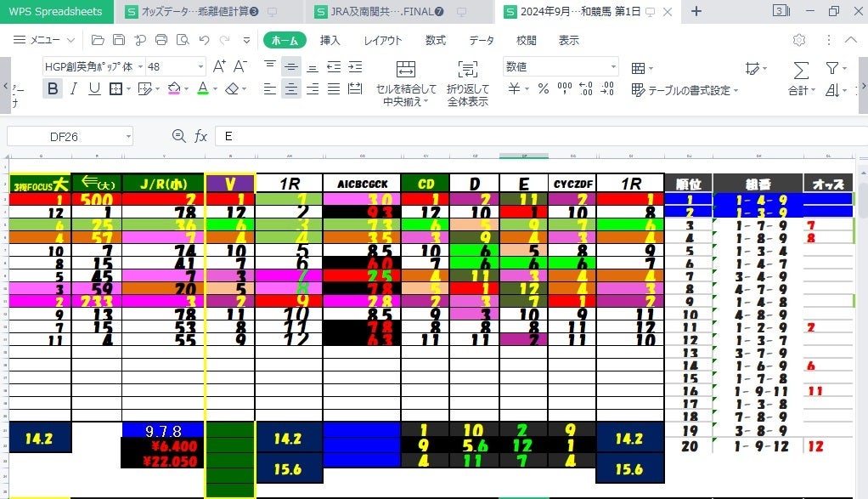Toggle underline formatting
Image resolution: width=868 pixels, height=499 pixels.
click(94, 88)
